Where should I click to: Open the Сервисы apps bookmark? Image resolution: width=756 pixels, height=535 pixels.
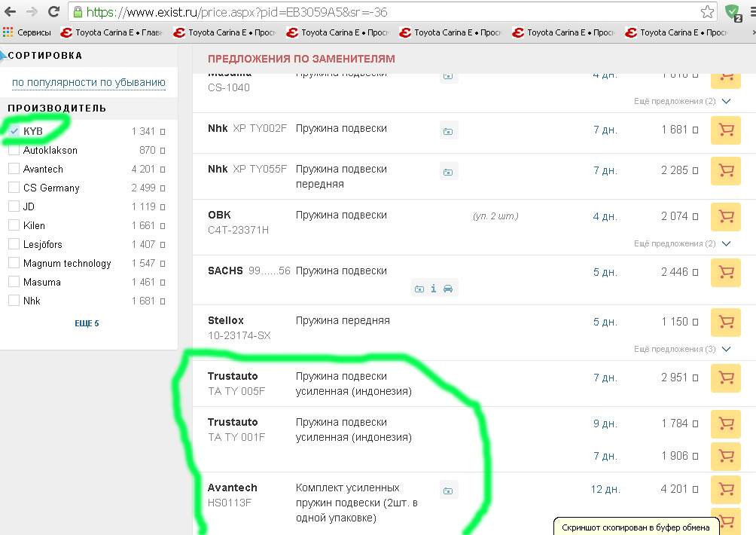27,32
